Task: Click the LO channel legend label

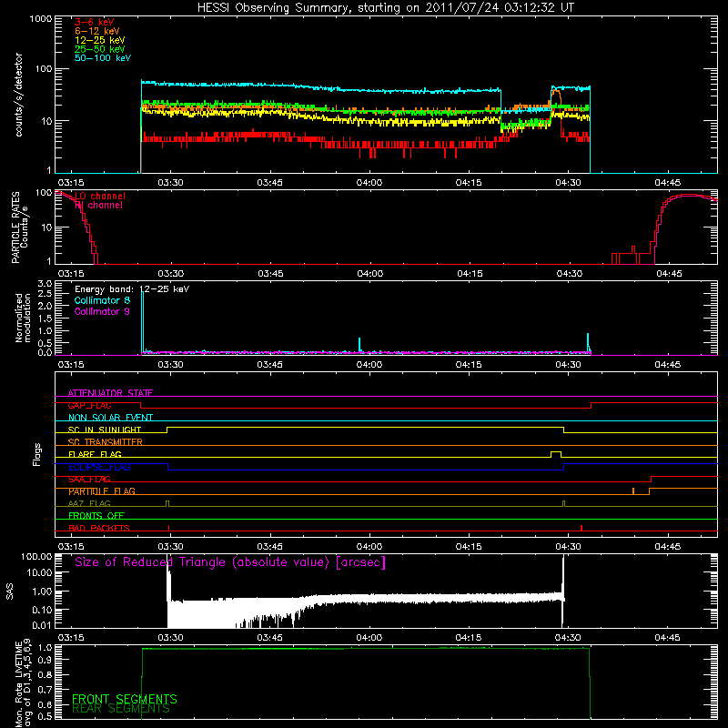Action: (100, 196)
